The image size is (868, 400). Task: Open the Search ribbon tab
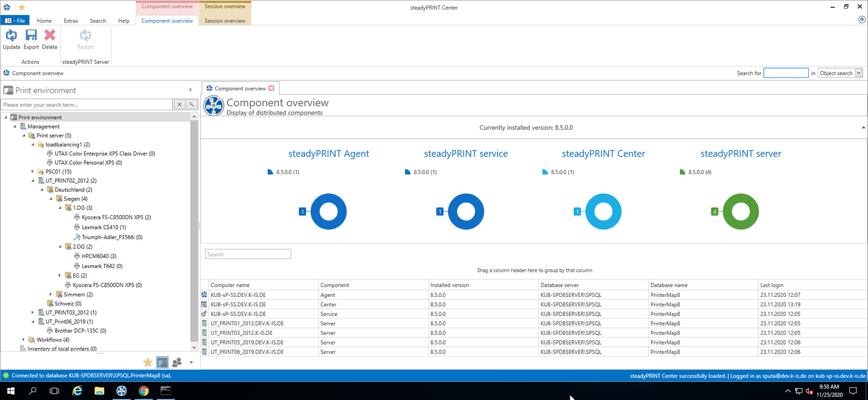coord(98,20)
